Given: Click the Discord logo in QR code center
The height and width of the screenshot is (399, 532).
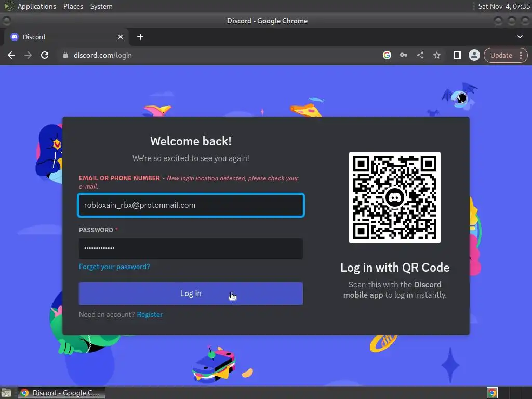Looking at the screenshot, I should [395, 197].
